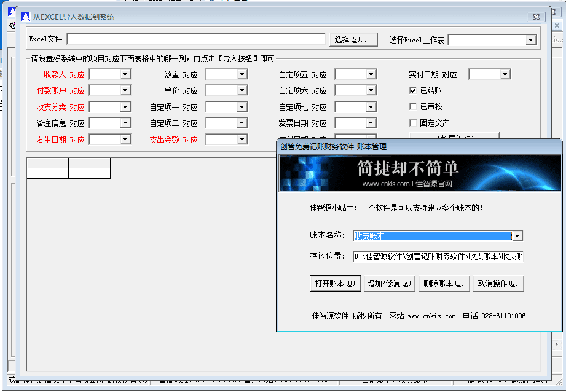Click the 存放位置 path field

[x=438, y=256]
